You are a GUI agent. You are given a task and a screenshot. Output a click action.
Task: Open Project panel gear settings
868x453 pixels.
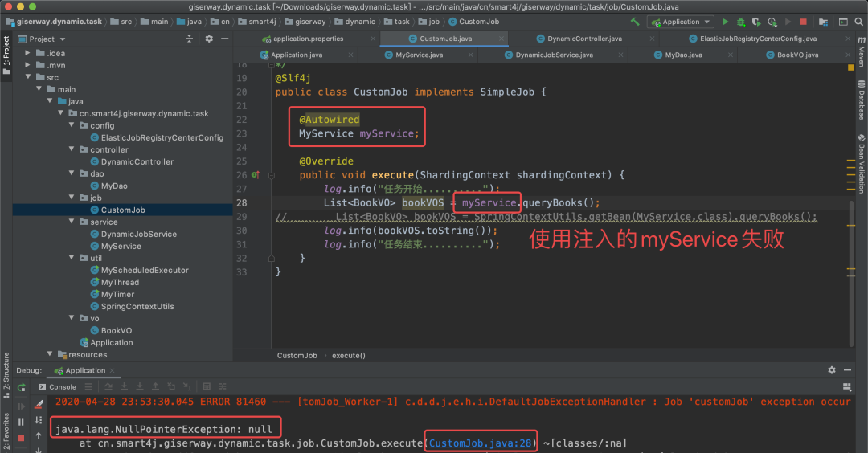click(209, 39)
